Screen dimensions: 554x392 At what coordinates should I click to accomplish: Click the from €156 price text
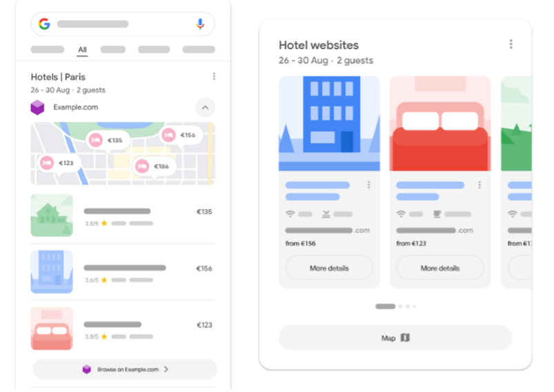(301, 244)
